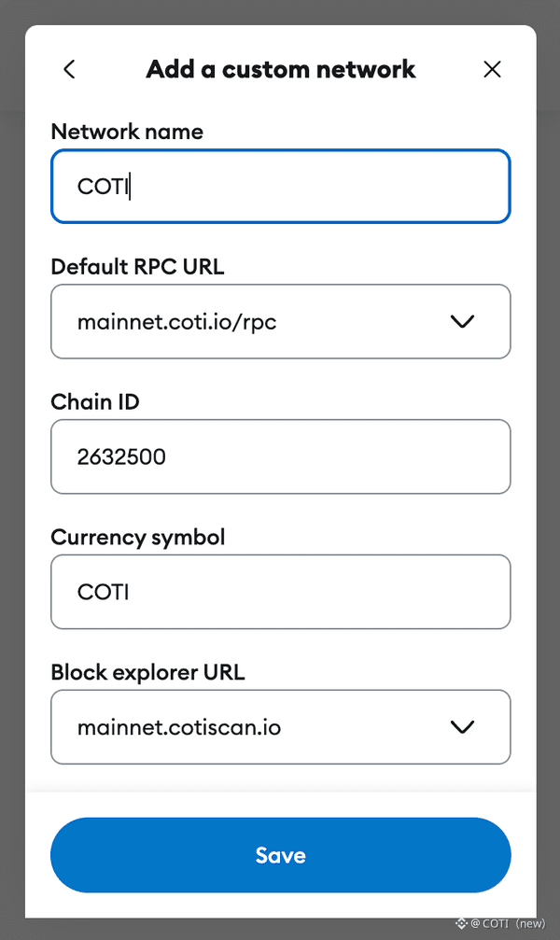Click the Default RPC URL label
This screenshot has width=560, height=940.
[137, 267]
